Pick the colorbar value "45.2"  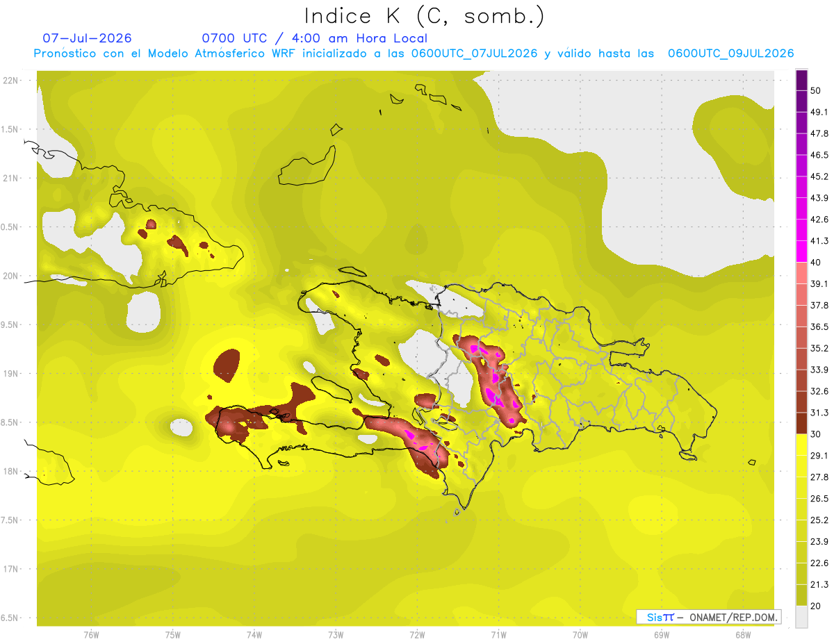[x=819, y=176]
